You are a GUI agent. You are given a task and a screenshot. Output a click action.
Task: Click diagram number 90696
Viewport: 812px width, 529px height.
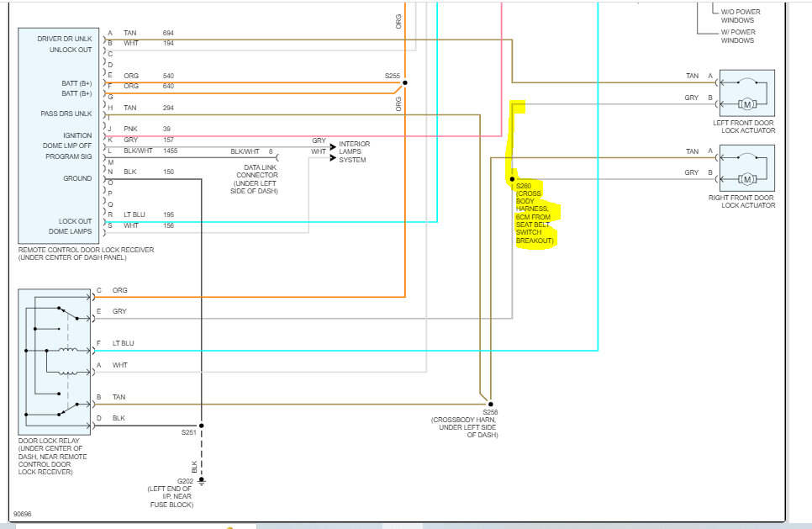coord(22,514)
